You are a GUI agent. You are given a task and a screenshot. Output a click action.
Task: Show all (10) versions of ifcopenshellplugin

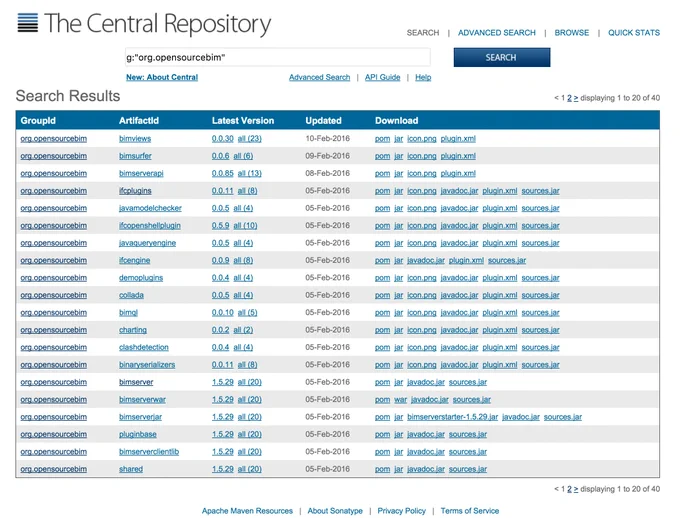(x=245, y=226)
